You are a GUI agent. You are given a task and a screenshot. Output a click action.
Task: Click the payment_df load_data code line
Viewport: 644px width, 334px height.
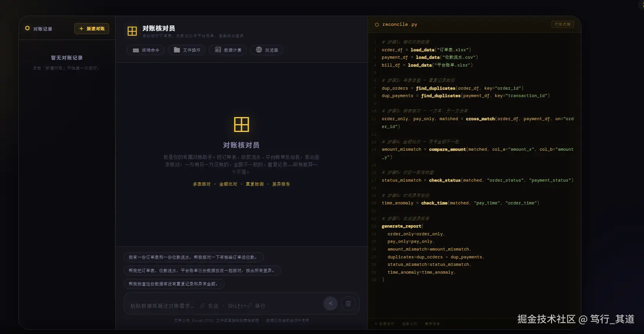point(430,57)
